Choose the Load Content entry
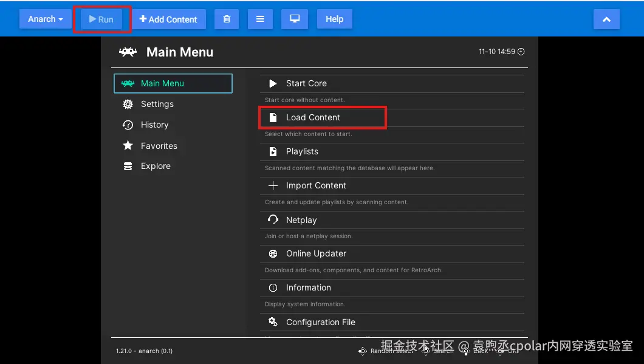The image size is (644, 364). pyautogui.click(x=392, y=117)
